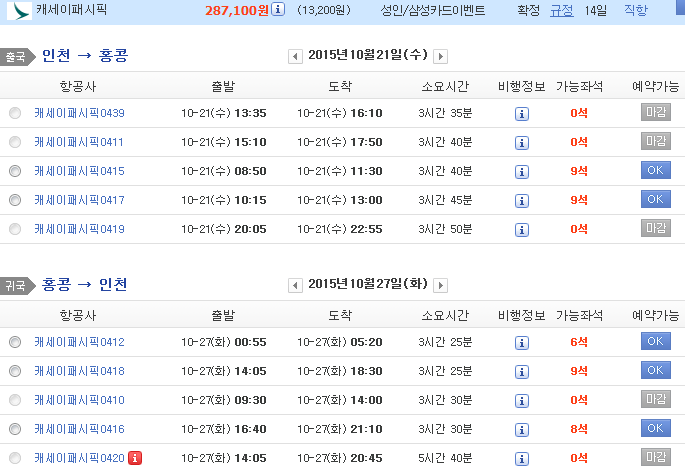The width and height of the screenshot is (685, 471).
Task: Open 캐세이패시픽0416 flight link
Action: (80, 429)
